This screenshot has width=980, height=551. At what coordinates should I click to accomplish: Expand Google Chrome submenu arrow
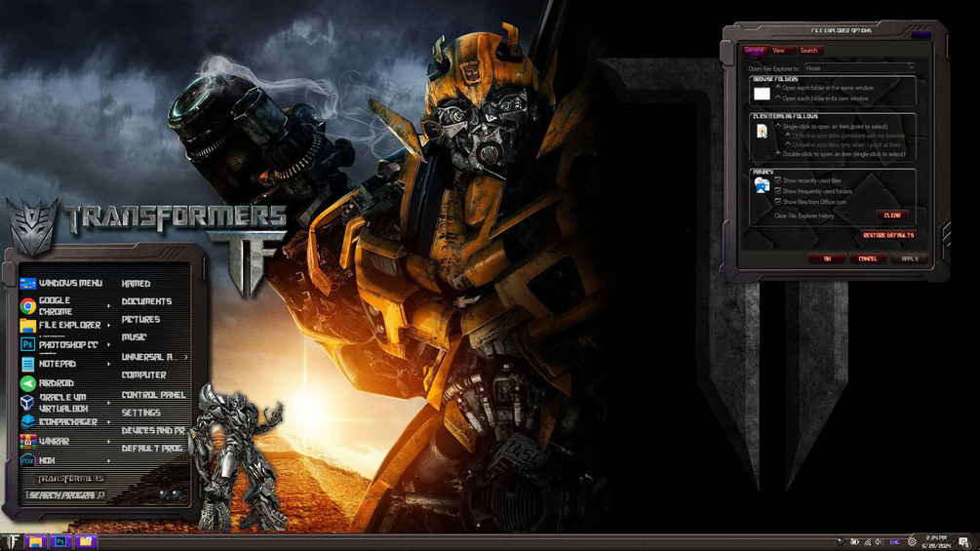click(109, 305)
